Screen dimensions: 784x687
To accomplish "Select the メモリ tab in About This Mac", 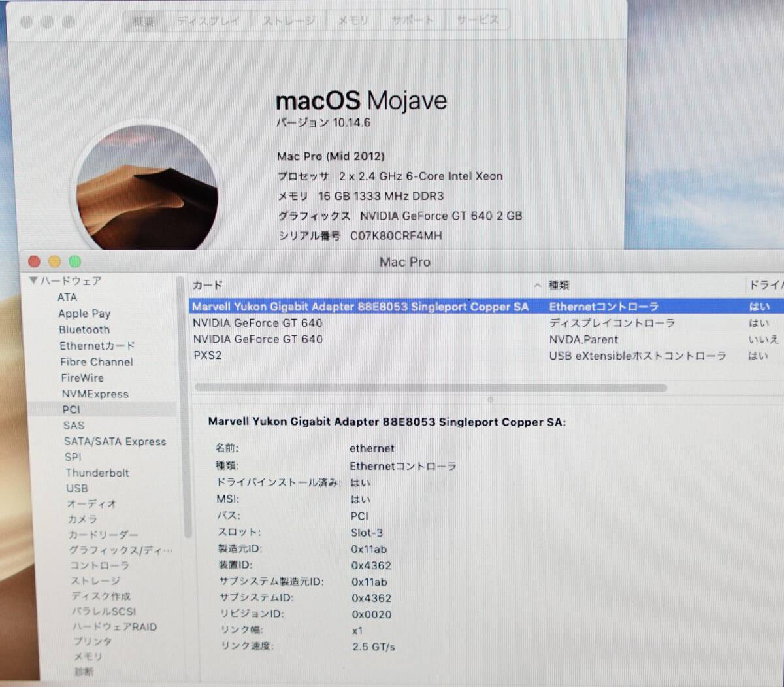I will coord(353,21).
